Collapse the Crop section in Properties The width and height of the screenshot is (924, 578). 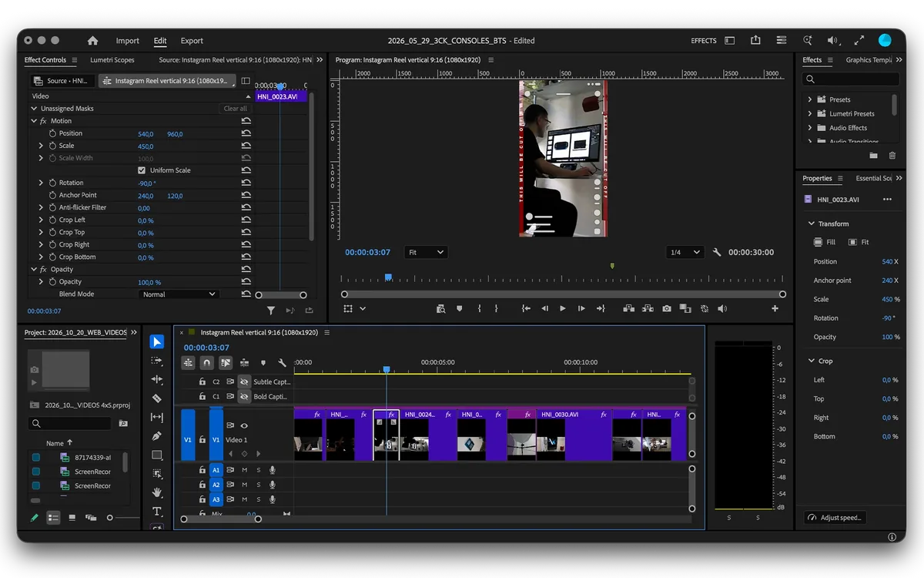click(x=811, y=361)
